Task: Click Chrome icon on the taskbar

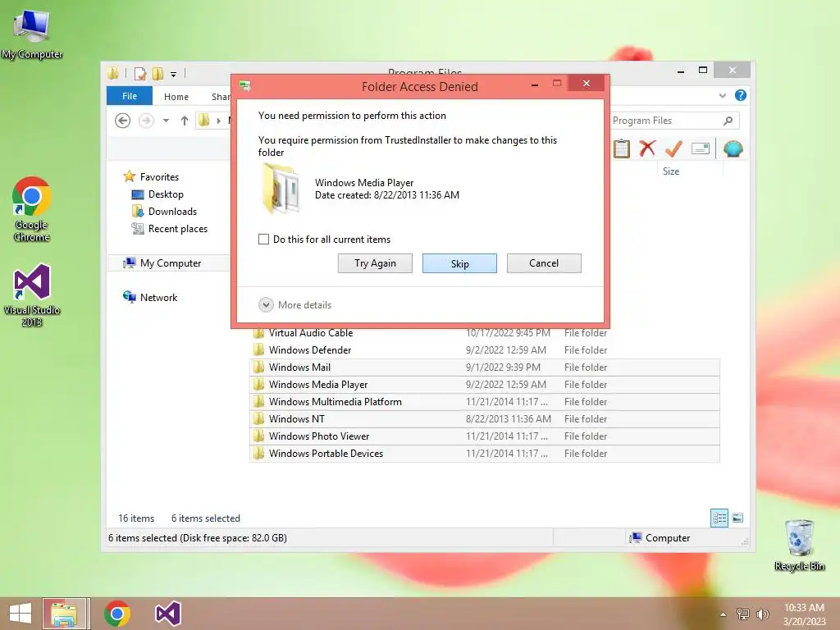Action: point(117,614)
